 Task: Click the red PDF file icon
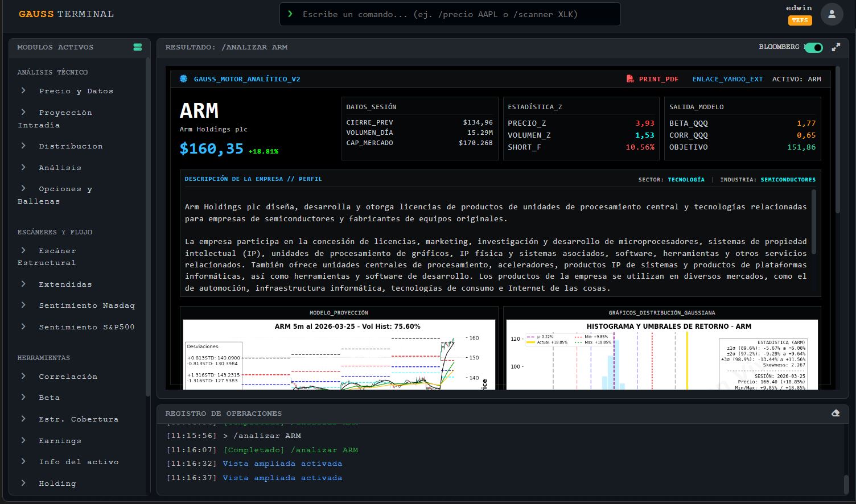point(630,79)
